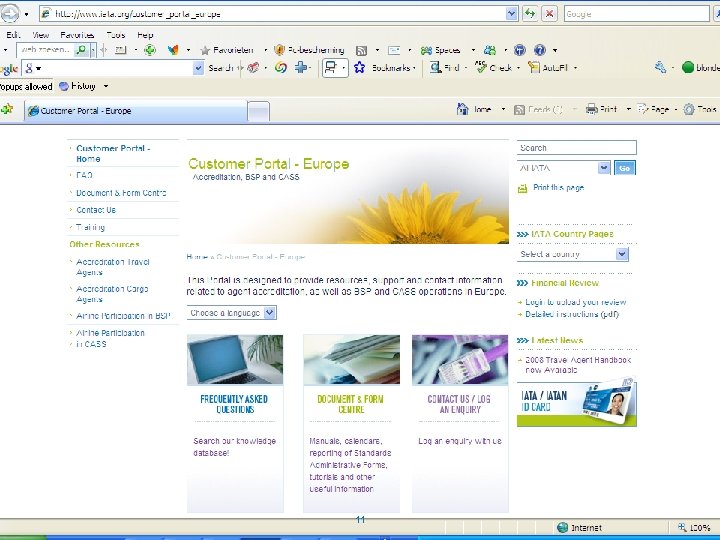This screenshot has height=540, width=720.
Task: Open the Training sidebar link
Action: pos(90,227)
